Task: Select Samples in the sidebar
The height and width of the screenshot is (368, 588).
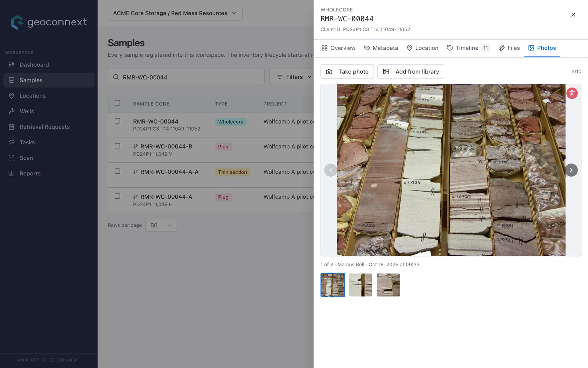Action: pyautogui.click(x=49, y=80)
